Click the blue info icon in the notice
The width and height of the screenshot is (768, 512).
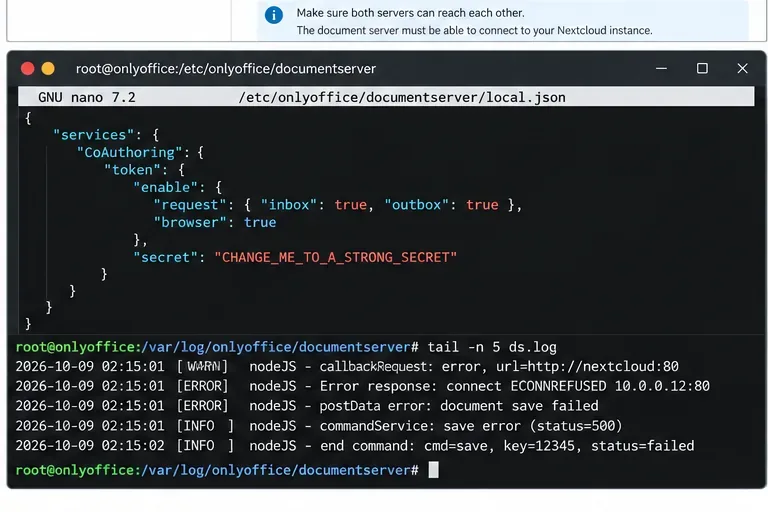[274, 15]
